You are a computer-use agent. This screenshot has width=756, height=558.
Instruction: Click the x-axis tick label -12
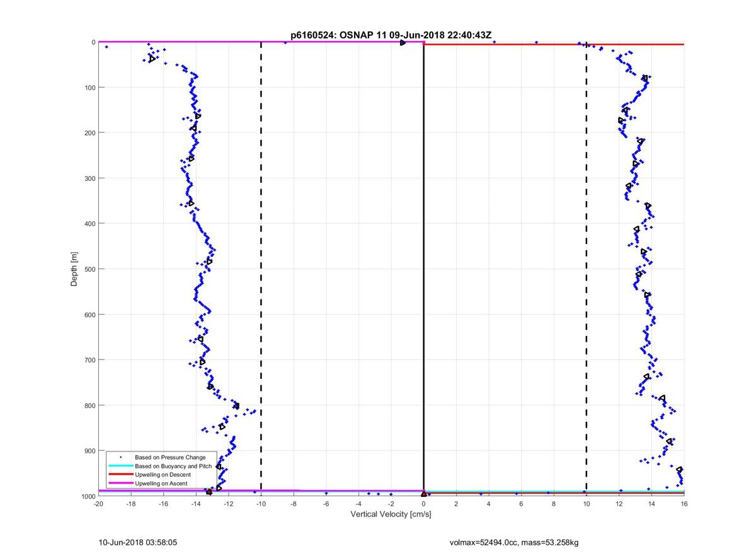pos(229,504)
